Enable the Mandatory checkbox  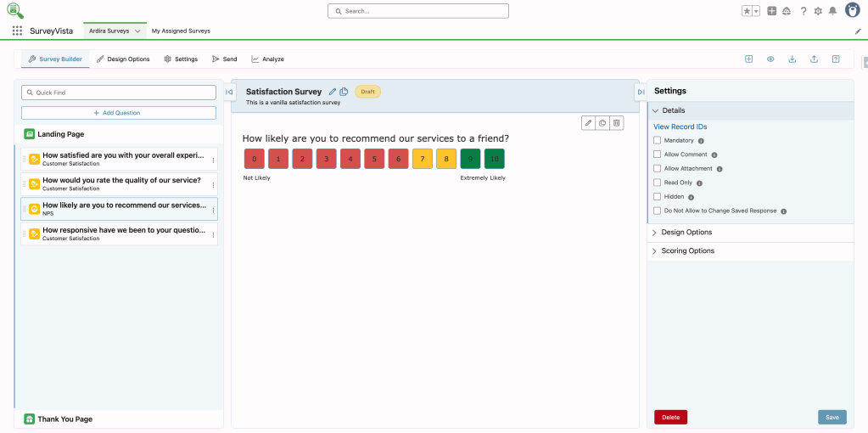[x=658, y=140]
